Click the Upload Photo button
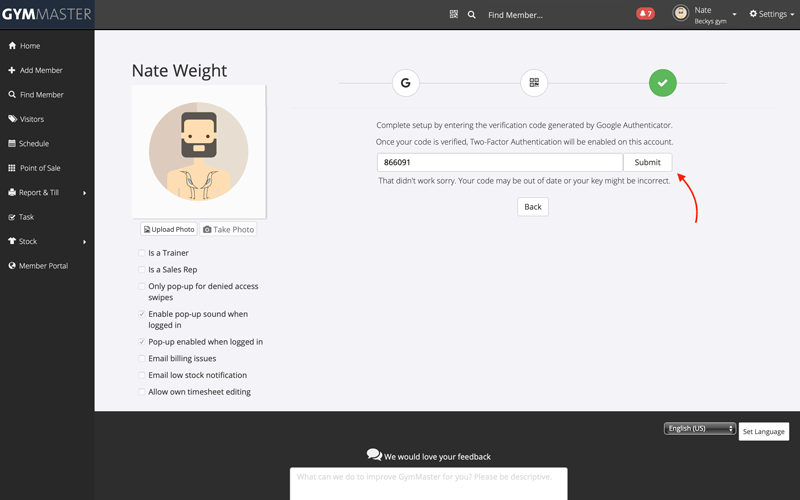The image size is (800, 500). 168,229
